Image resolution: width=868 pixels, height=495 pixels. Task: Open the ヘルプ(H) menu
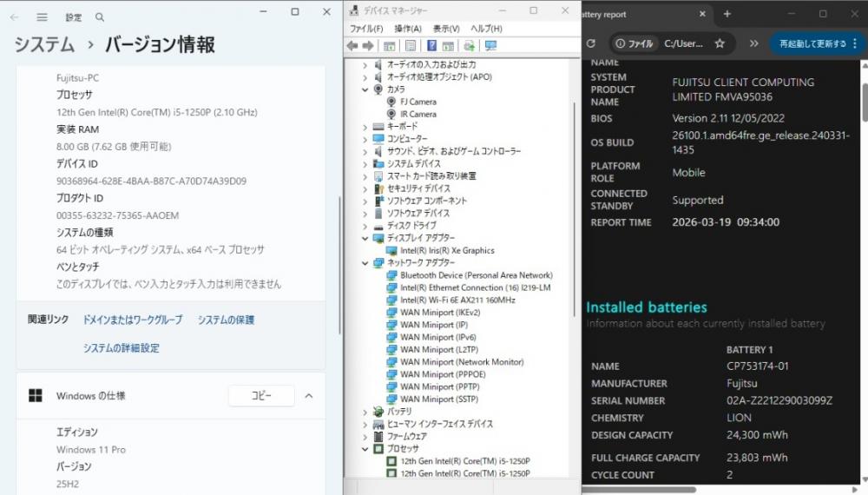486,29
